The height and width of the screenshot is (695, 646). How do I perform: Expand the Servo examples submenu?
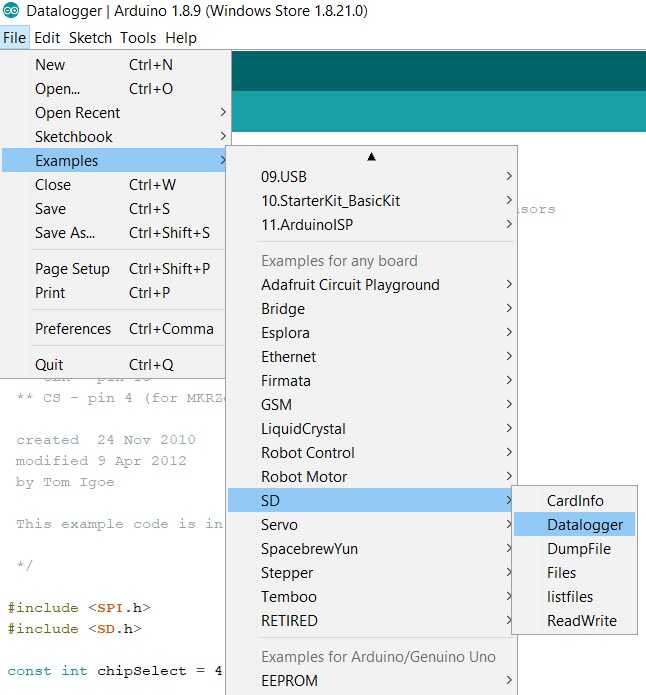(279, 525)
